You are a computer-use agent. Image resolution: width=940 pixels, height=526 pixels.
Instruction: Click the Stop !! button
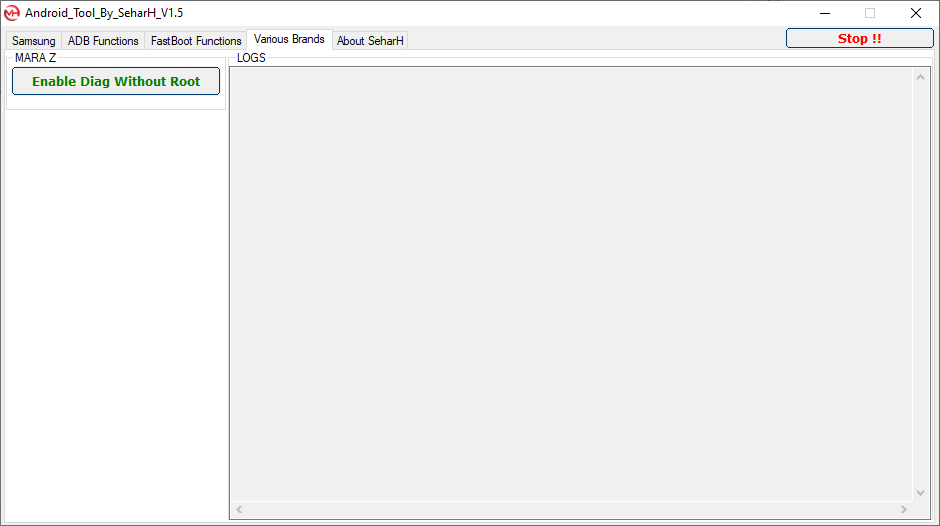pyautogui.click(x=860, y=38)
